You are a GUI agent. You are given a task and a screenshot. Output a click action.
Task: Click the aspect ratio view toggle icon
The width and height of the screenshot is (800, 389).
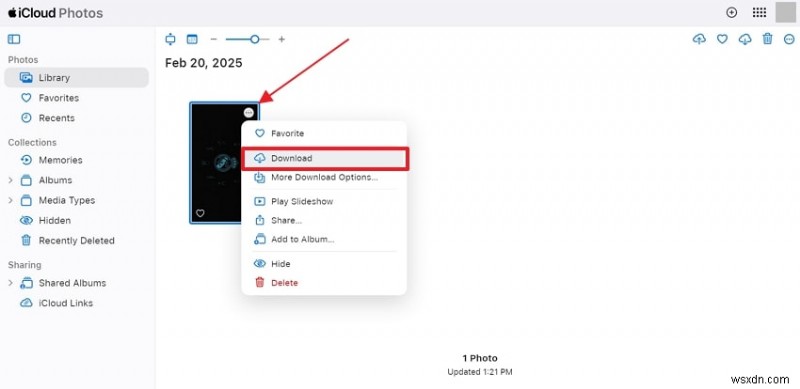pyautogui.click(x=170, y=39)
